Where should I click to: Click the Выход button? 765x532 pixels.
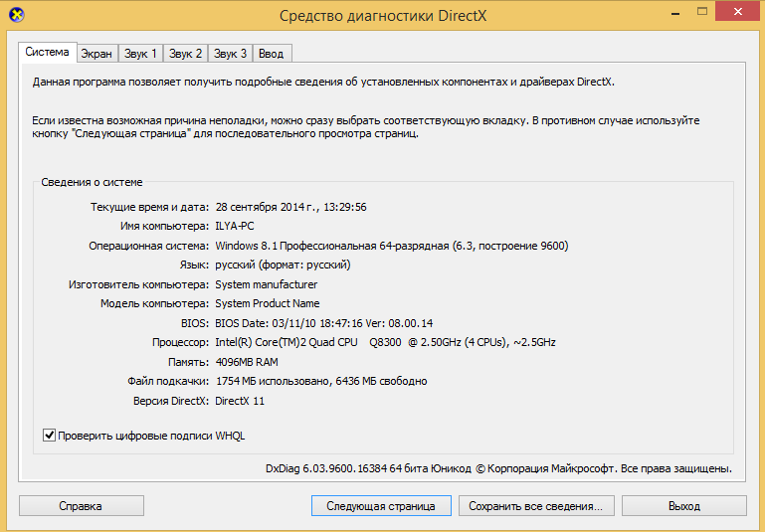(684, 506)
